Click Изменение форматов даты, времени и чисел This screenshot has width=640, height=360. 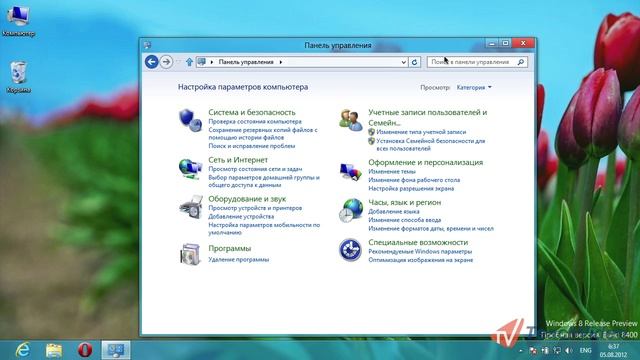[x=431, y=229]
